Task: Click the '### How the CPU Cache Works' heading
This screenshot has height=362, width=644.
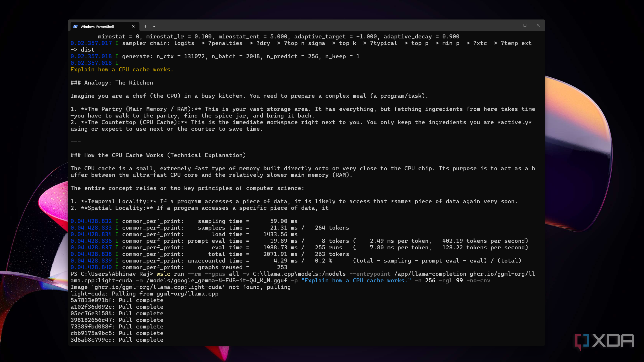Action: pyautogui.click(x=158, y=155)
